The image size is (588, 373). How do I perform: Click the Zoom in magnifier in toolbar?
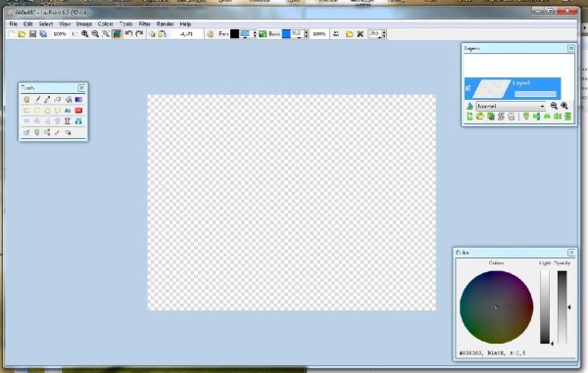coord(85,34)
